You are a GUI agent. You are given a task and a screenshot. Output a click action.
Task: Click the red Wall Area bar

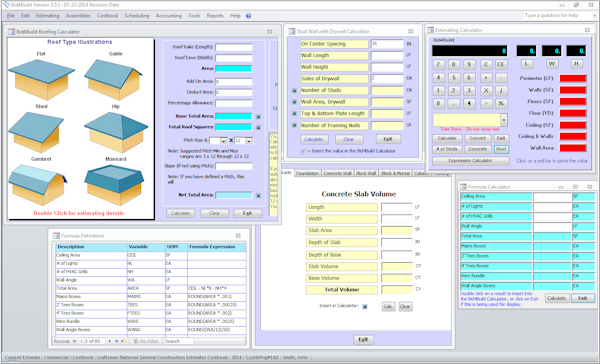coord(572,148)
